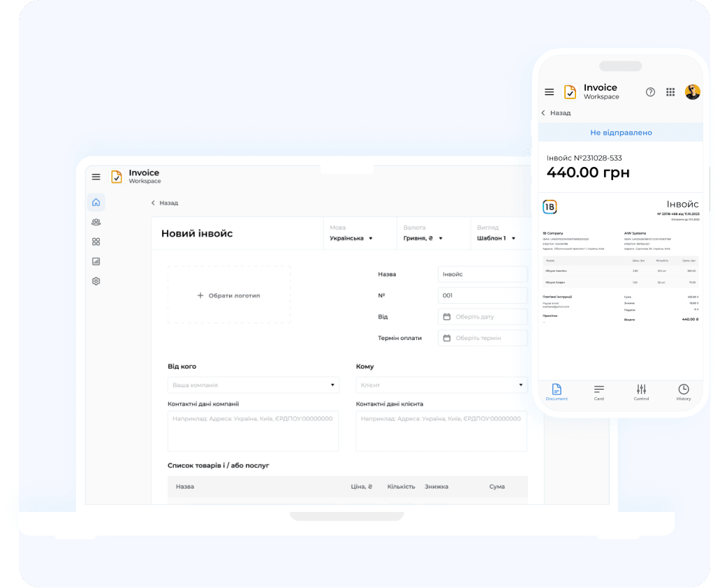Click the Назад back link on desktop

click(x=165, y=203)
